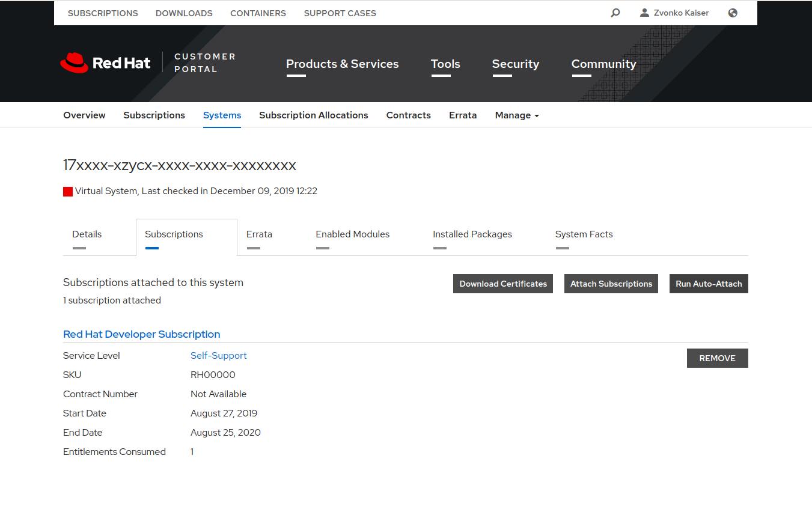
Task: Navigate to Subscription Allocations
Action: click(313, 115)
